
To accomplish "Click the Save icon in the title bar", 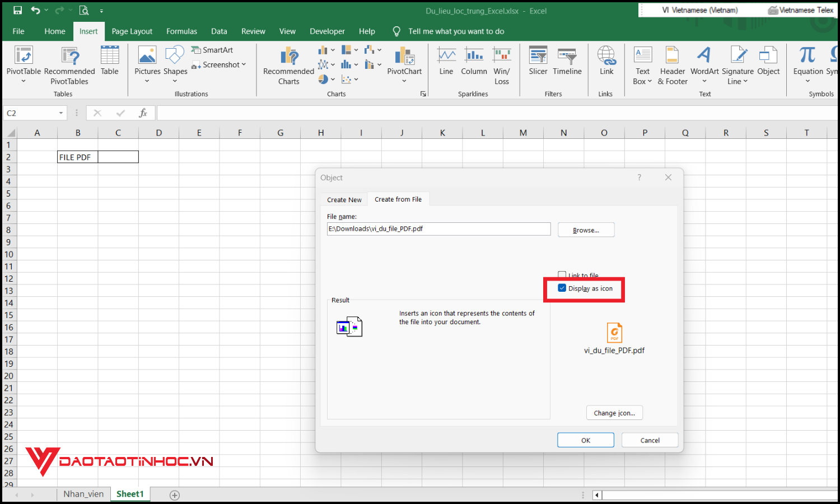I will [x=17, y=10].
